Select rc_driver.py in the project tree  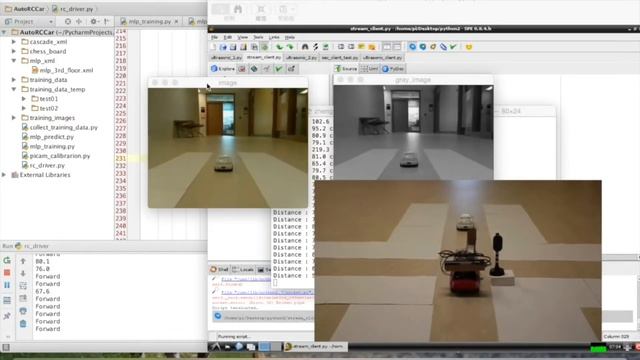[x=47, y=165]
